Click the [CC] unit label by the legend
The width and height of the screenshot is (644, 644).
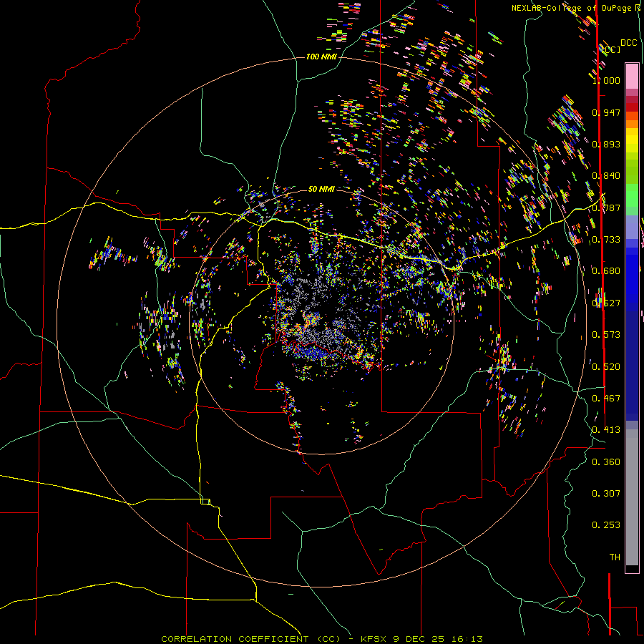point(612,49)
